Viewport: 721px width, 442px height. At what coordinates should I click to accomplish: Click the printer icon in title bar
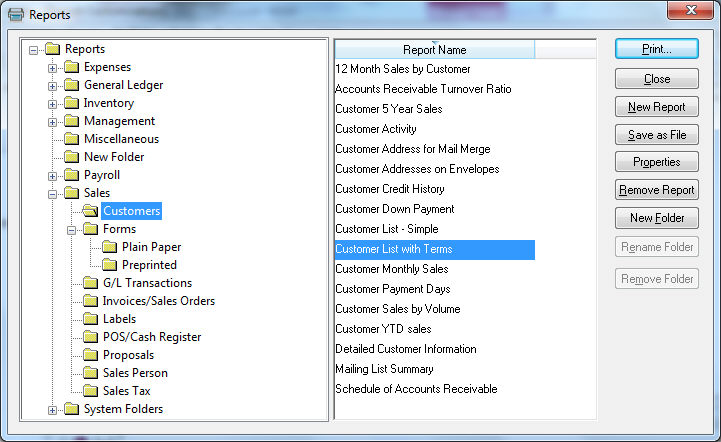click(x=15, y=15)
